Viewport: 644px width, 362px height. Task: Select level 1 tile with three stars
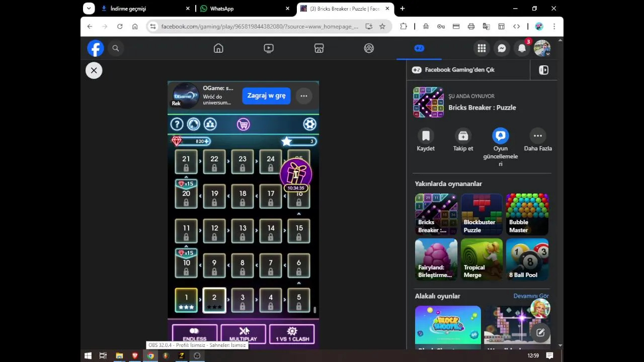pyautogui.click(x=186, y=300)
